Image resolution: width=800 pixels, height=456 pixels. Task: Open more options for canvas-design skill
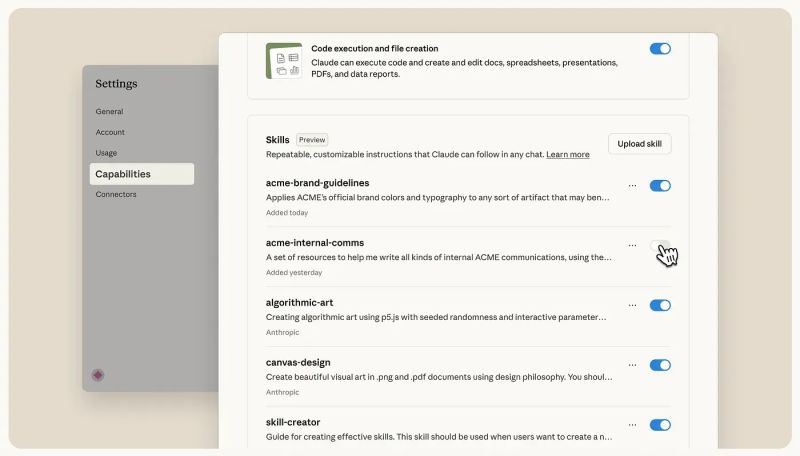(x=632, y=365)
